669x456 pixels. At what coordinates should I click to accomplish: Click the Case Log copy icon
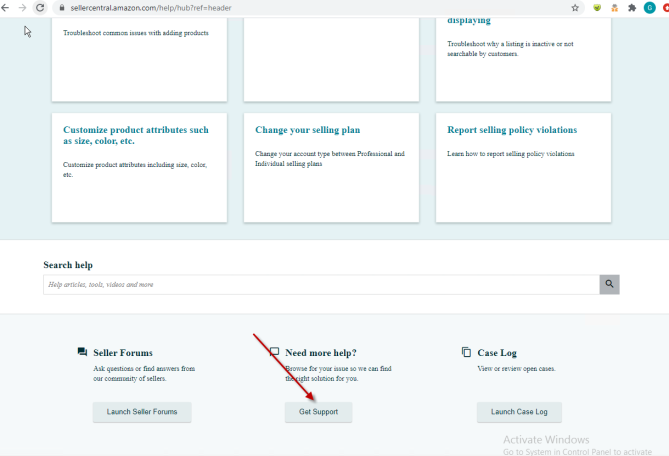point(466,352)
